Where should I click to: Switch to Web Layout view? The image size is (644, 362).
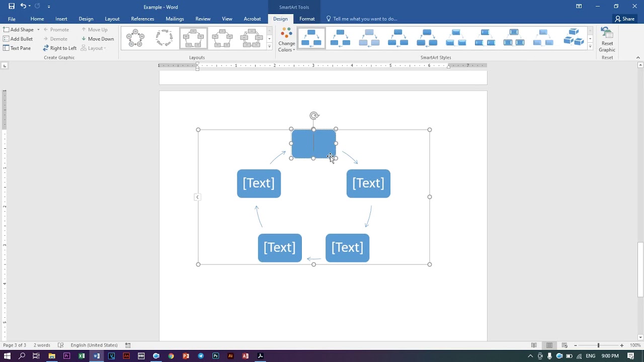coord(565,345)
